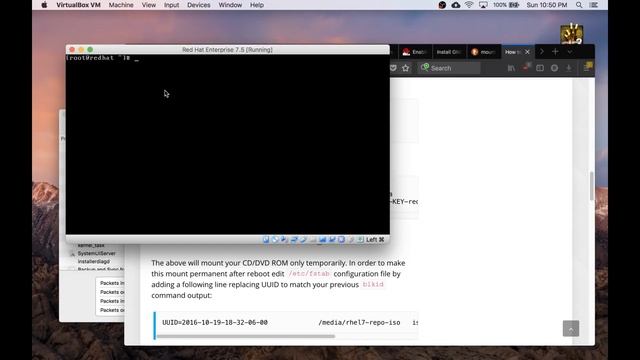Click the red extension icon in the browser toolbar
The image size is (640, 360).
pos(526,67)
